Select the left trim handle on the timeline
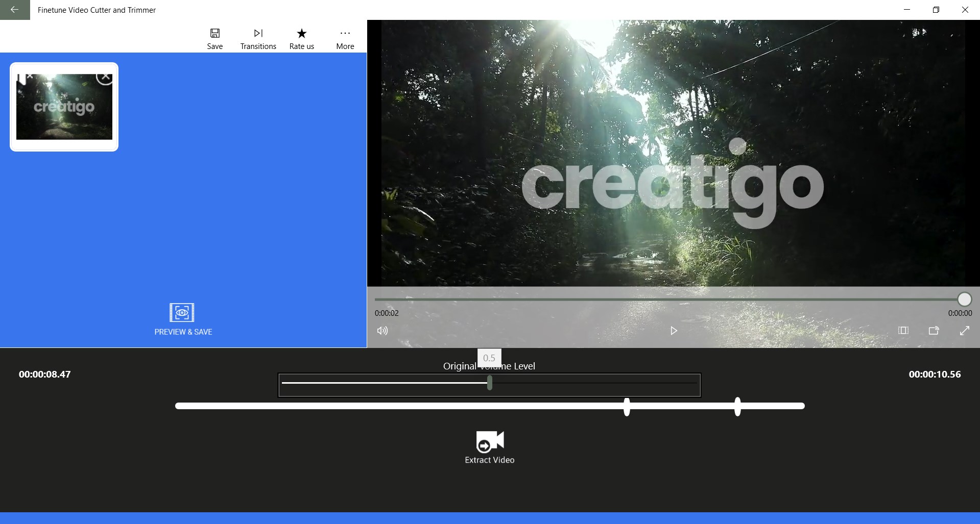The image size is (980, 524). (627, 406)
